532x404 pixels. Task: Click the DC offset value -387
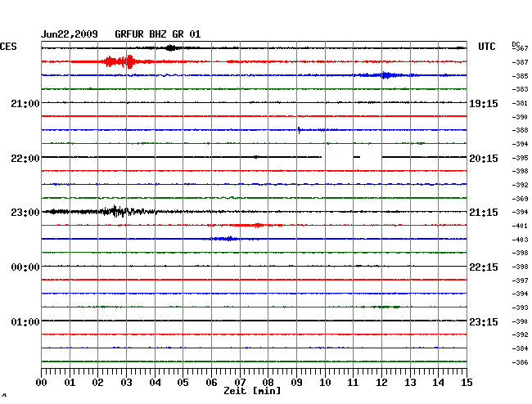pyautogui.click(x=520, y=62)
